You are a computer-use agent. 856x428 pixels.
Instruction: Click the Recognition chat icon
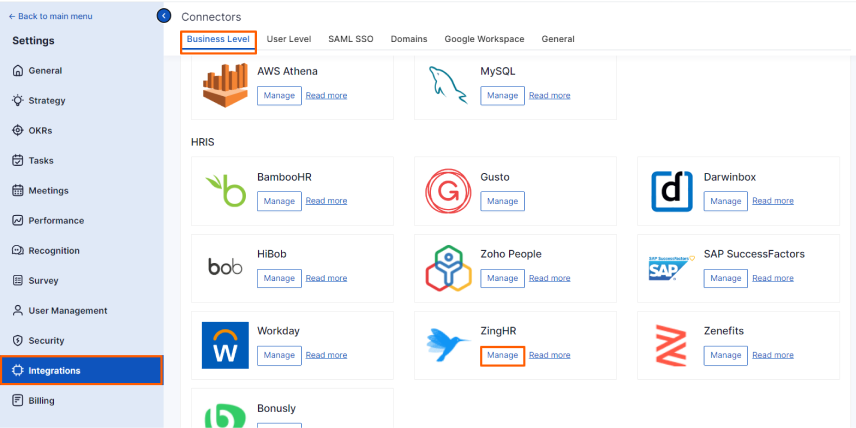tap(18, 251)
